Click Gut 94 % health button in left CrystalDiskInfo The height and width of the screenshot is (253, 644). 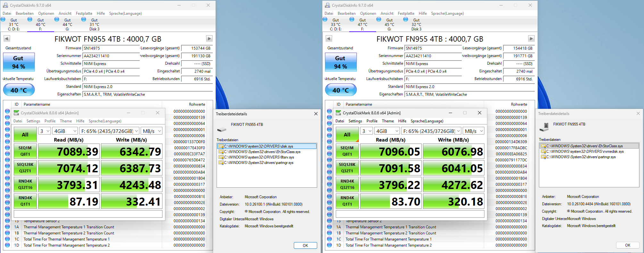point(19,62)
